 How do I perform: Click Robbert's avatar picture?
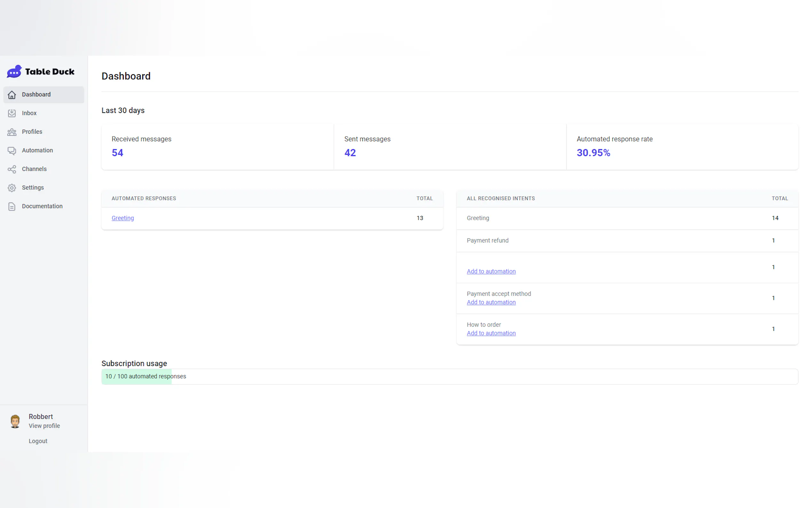[x=15, y=421]
